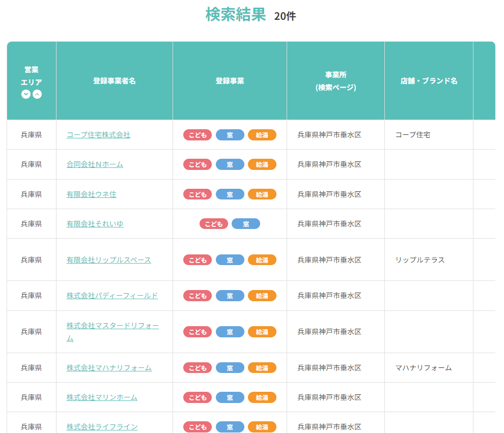Click 窓 badge in 有限会社リップルスペース row
504x433 pixels.
coord(230,260)
